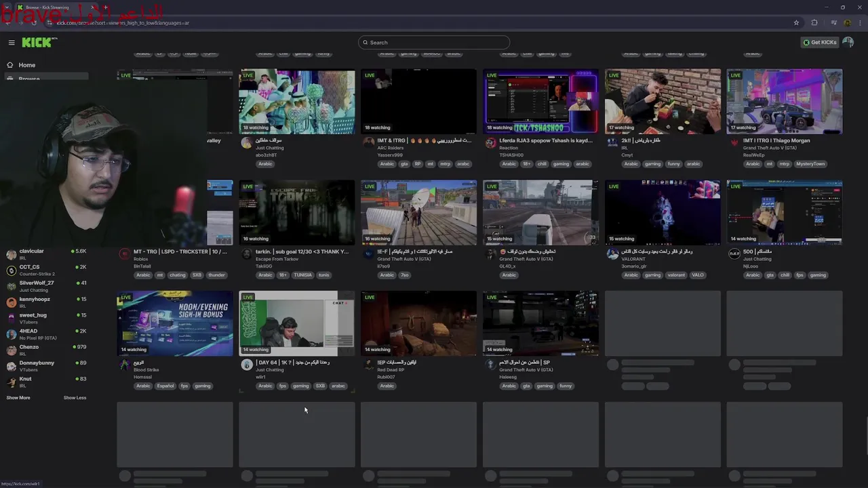Viewport: 868px width, 488px height.
Task: Open the DAY 64 Just Chatting thumbnail
Action: click(x=296, y=323)
